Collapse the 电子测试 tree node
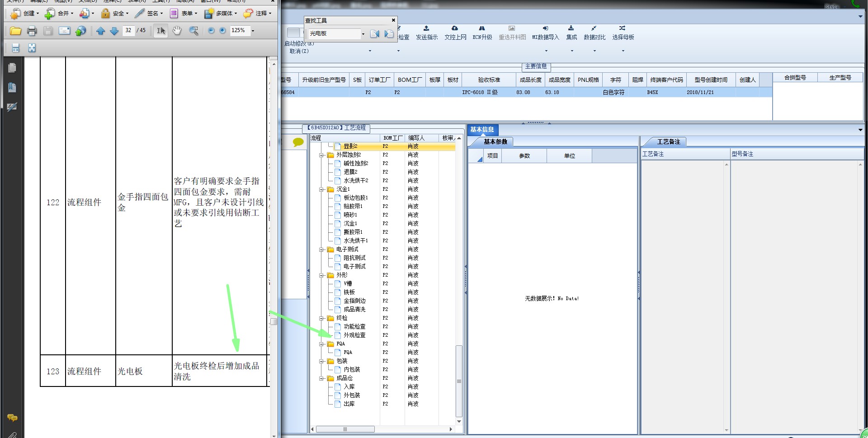Screen dimensions: 868x438 [x=321, y=250]
